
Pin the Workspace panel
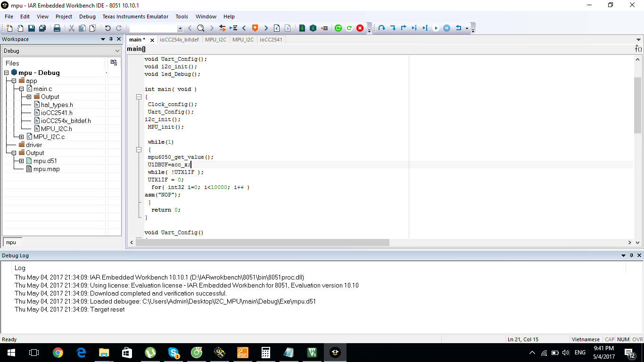(111, 39)
